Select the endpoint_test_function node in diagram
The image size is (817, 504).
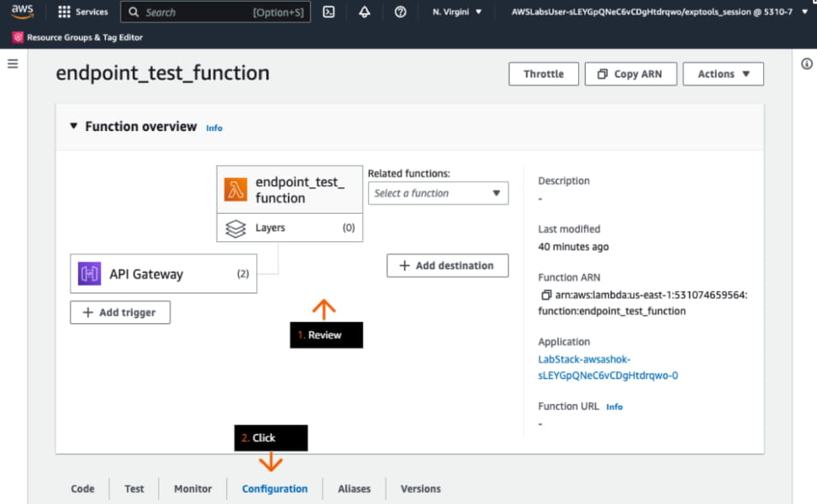coord(289,189)
